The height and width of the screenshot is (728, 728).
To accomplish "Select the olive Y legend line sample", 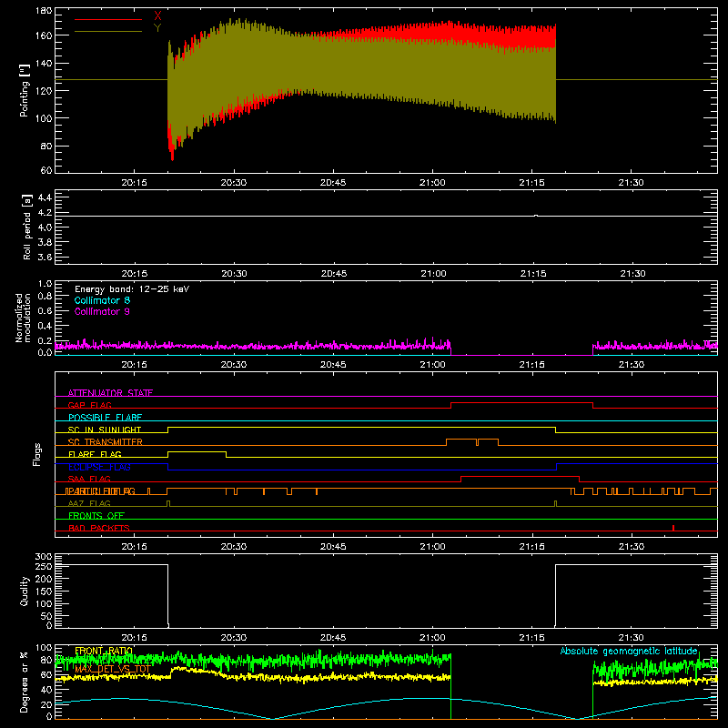I will pyautogui.click(x=108, y=32).
